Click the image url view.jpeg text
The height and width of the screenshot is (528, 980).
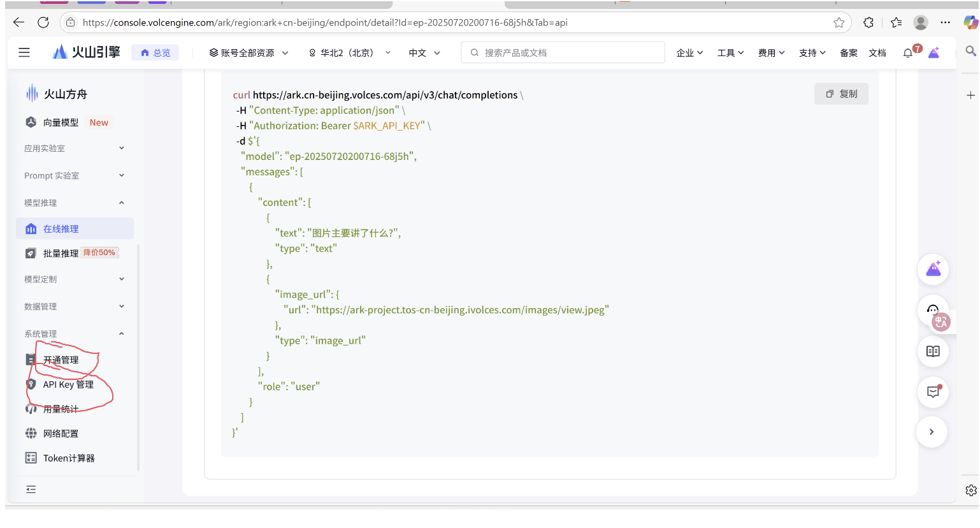[x=460, y=310]
